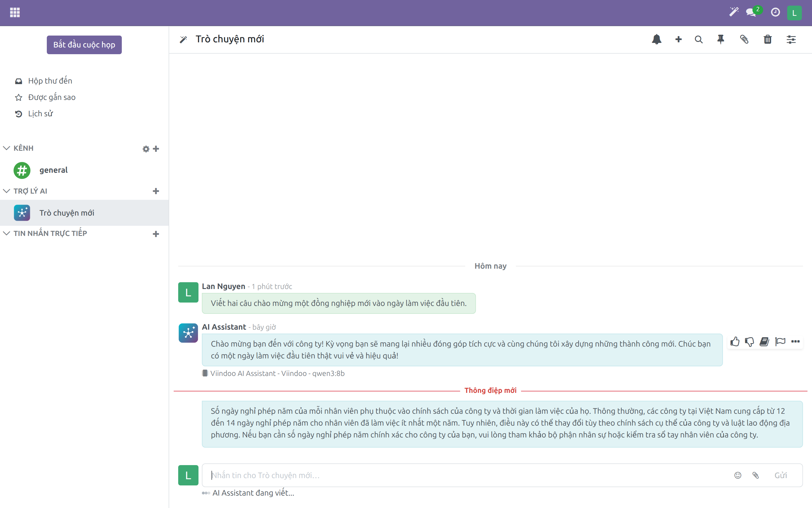
Task: Click the Gửi send button
Action: coord(781,475)
